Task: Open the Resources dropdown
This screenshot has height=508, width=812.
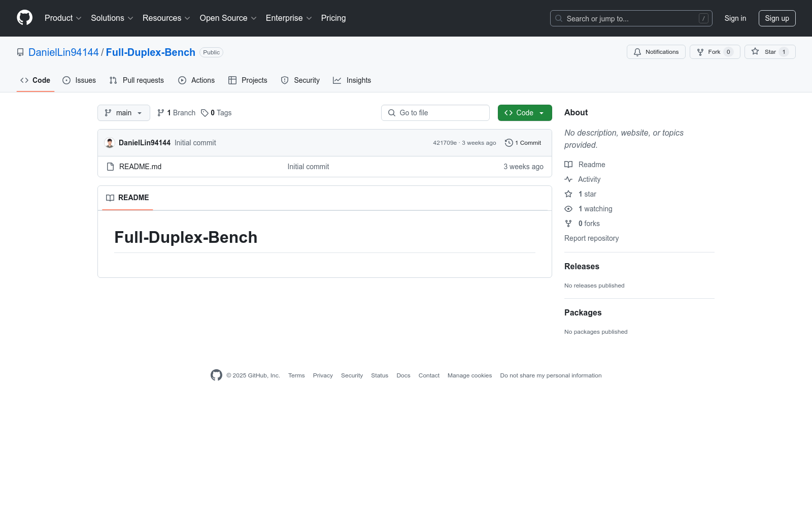Action: 166,18
